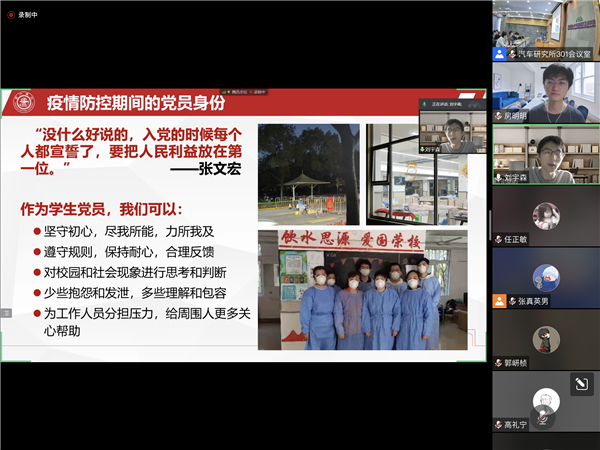Click the muted mic icon beside 郭妍祯
This screenshot has height=450, width=600.
[497, 363]
